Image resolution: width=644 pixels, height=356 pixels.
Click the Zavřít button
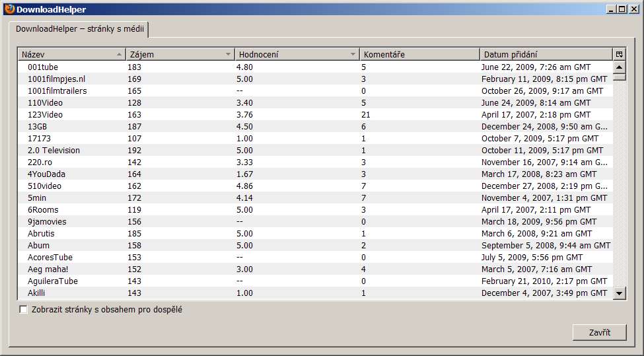[x=600, y=333]
